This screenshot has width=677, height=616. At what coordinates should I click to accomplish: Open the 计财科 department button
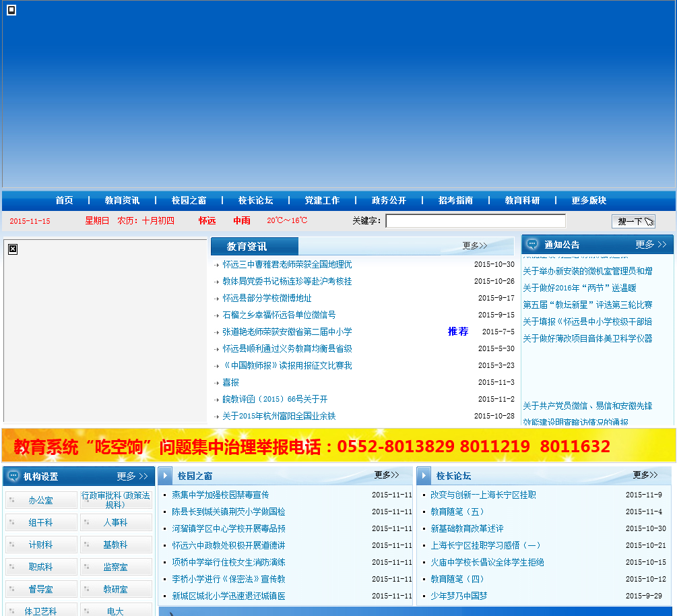coord(42,545)
